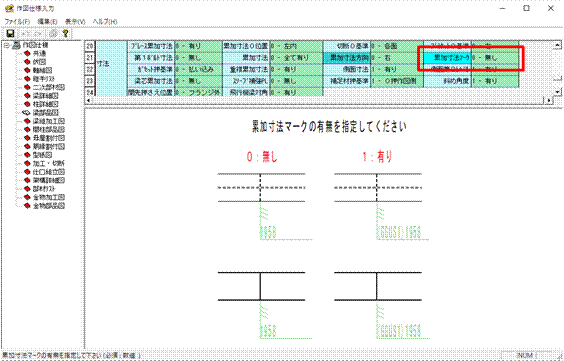Select the row 21 header in the grid
The height and width of the screenshot is (361, 564).
[90, 58]
